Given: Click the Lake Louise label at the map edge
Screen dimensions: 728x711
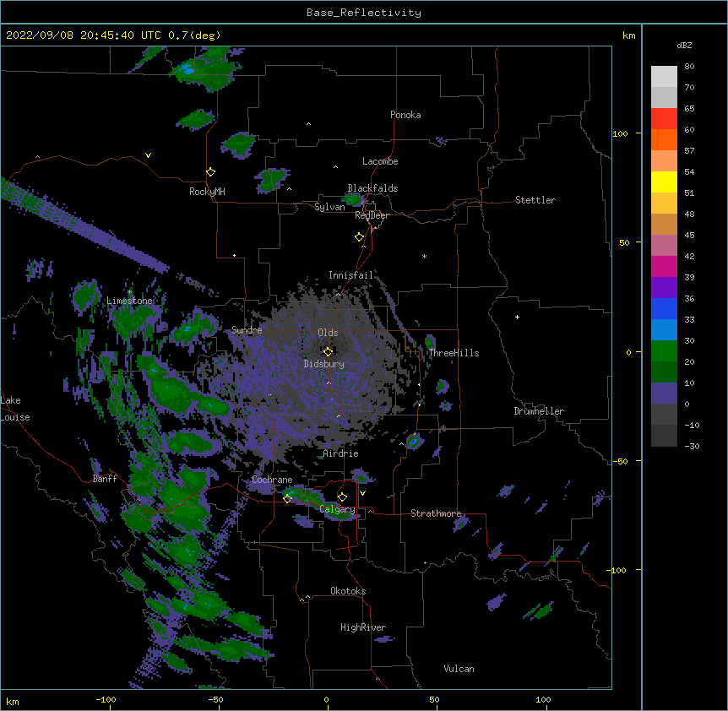Looking at the screenshot, I should [x=15, y=409].
